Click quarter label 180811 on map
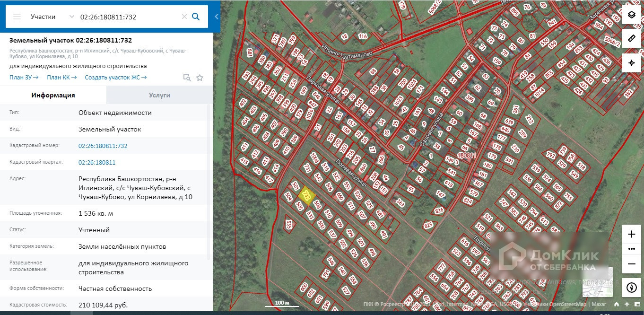This screenshot has width=644, height=315. click(466, 155)
